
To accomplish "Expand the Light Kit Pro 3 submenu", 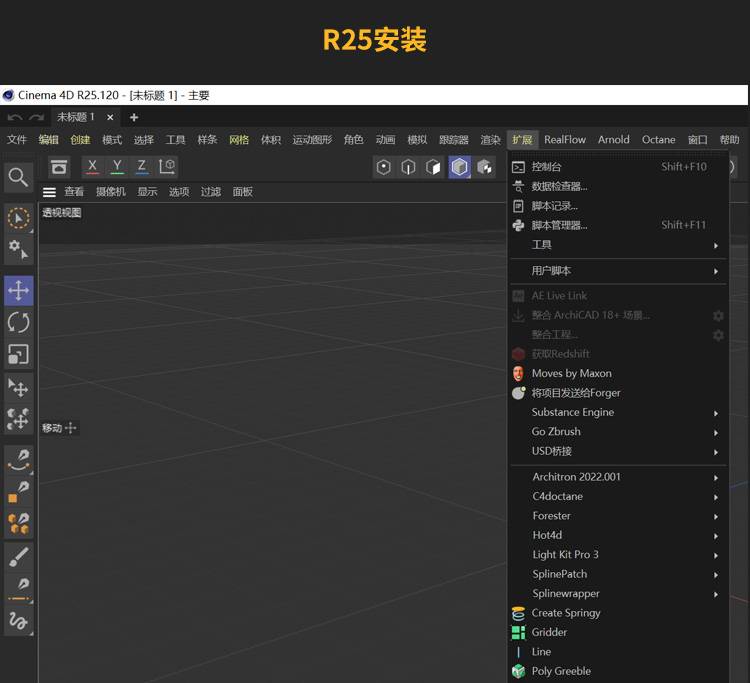I will click(618, 554).
